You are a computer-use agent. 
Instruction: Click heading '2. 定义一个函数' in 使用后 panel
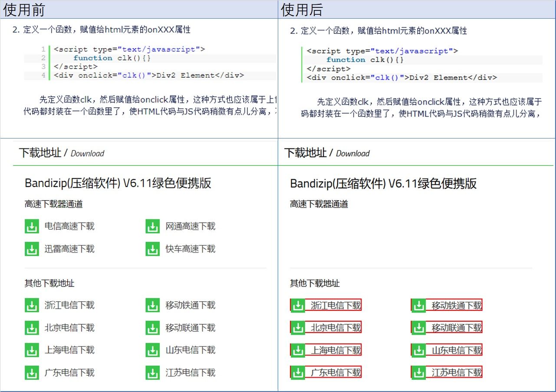click(378, 31)
